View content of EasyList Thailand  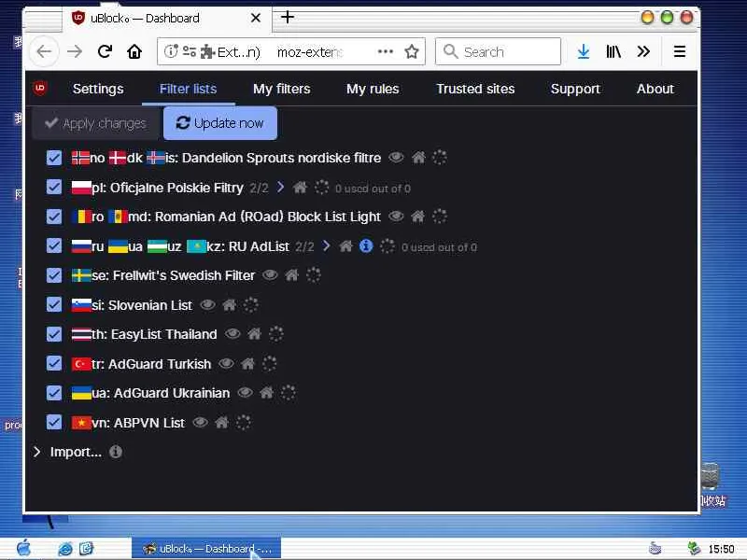tap(233, 334)
